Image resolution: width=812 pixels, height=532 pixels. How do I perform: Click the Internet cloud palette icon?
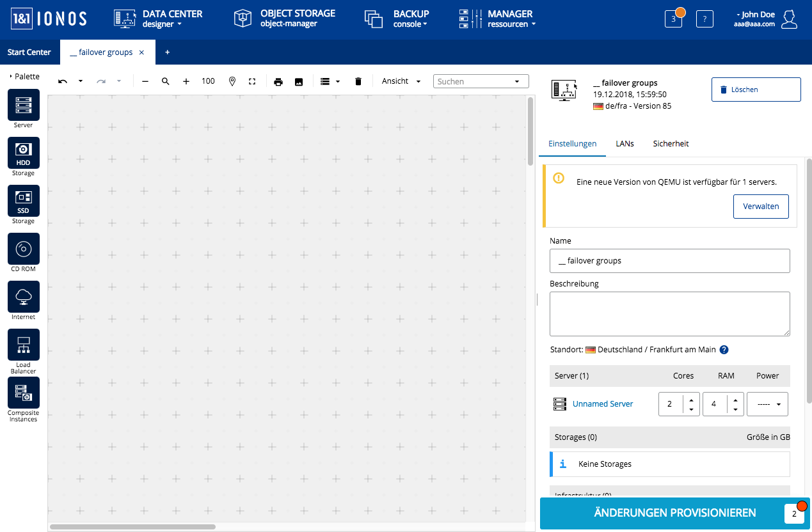click(x=24, y=297)
